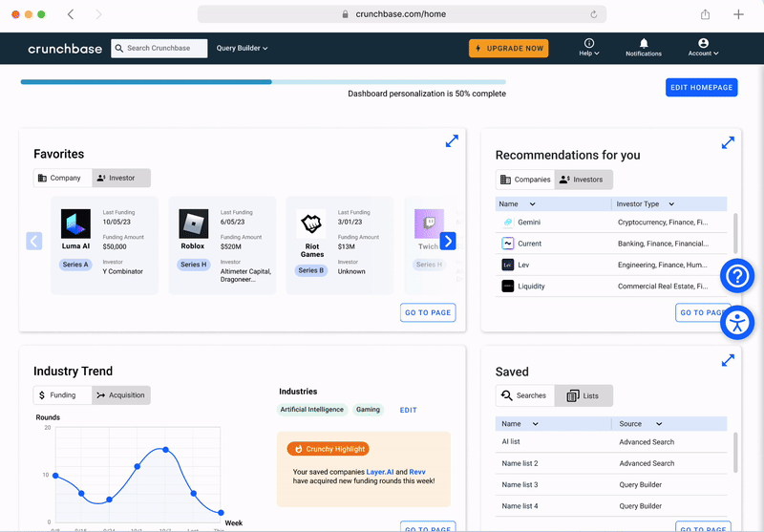Viewport: 764px width, 532px height.
Task: Click GO TO PAGE in Favorites
Action: 428,312
